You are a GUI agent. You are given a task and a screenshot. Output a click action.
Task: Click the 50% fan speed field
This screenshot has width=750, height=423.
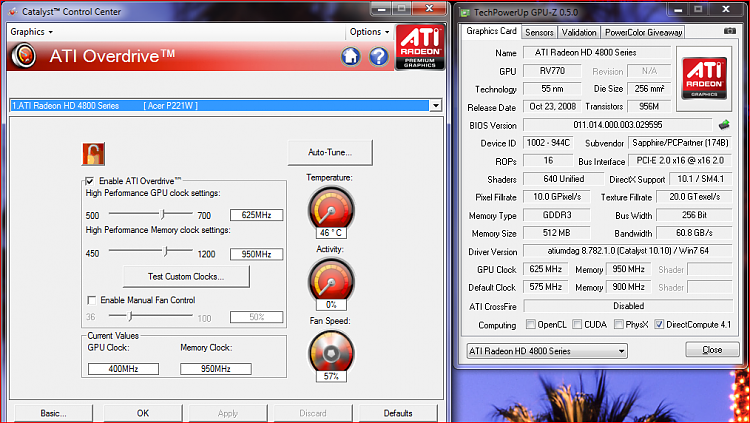(256, 317)
